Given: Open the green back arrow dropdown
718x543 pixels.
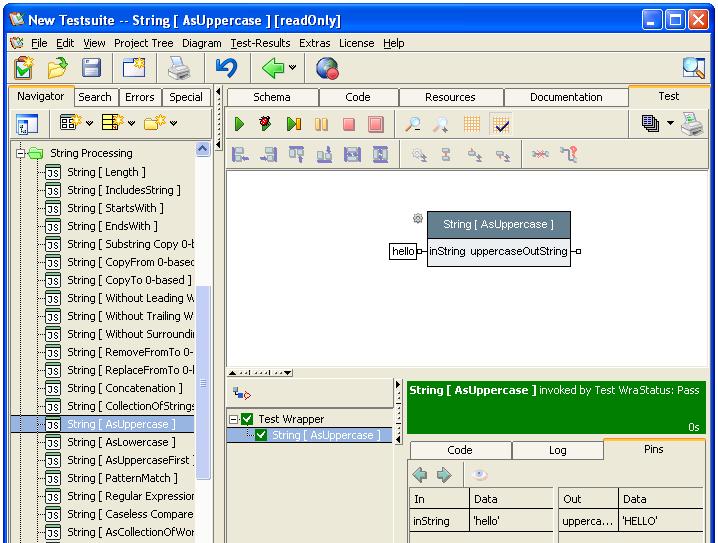Looking at the screenshot, I should (x=292, y=69).
